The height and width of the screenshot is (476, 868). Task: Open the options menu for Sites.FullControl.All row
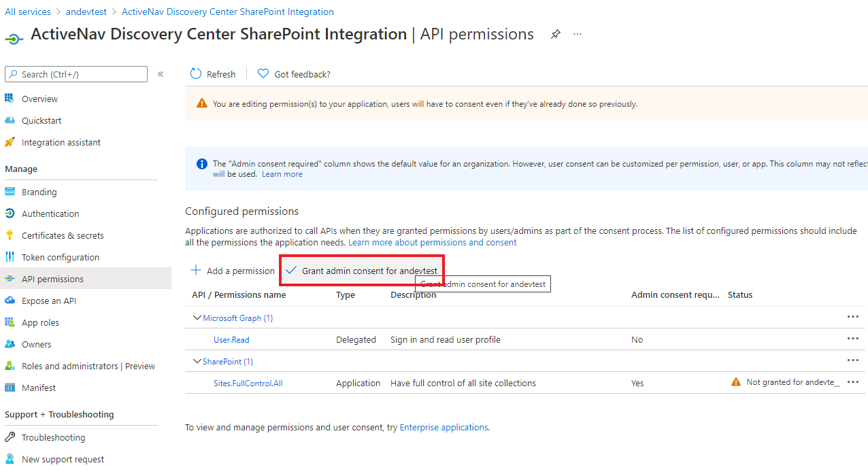click(853, 381)
